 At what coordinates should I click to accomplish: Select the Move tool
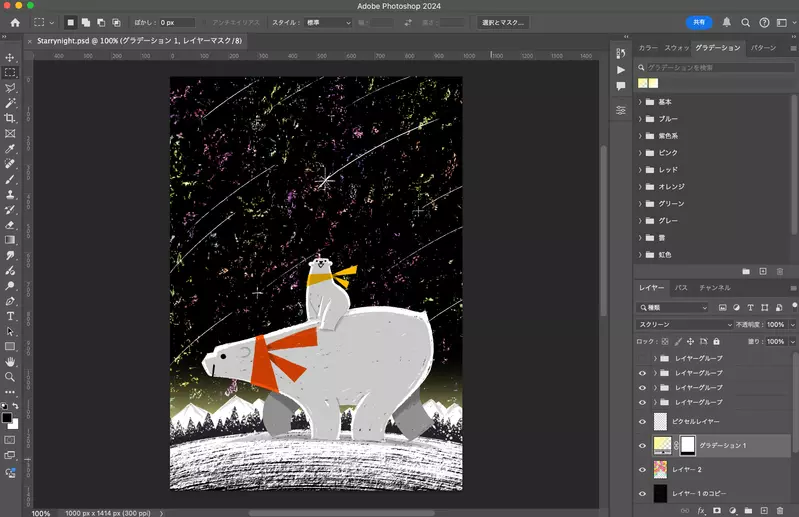[x=11, y=57]
